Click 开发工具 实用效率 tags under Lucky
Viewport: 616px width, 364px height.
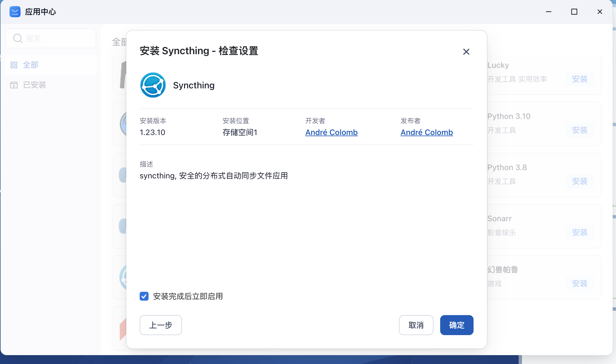[517, 79]
